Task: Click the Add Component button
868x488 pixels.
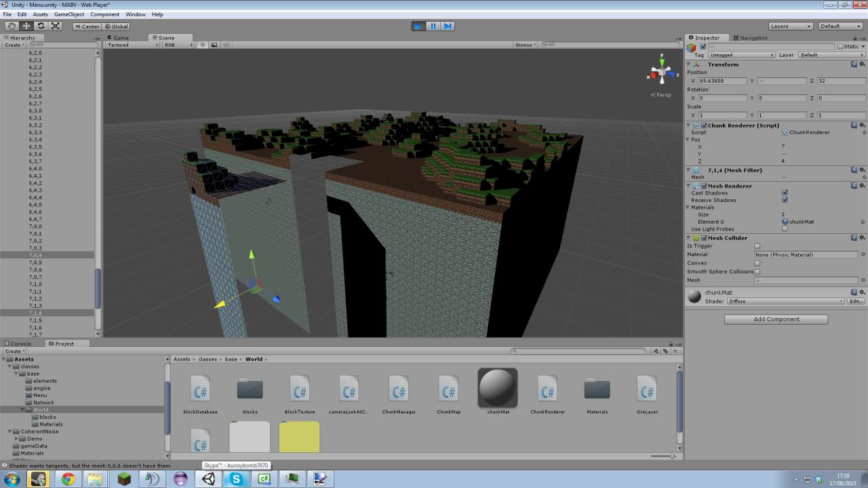Action: (x=774, y=319)
